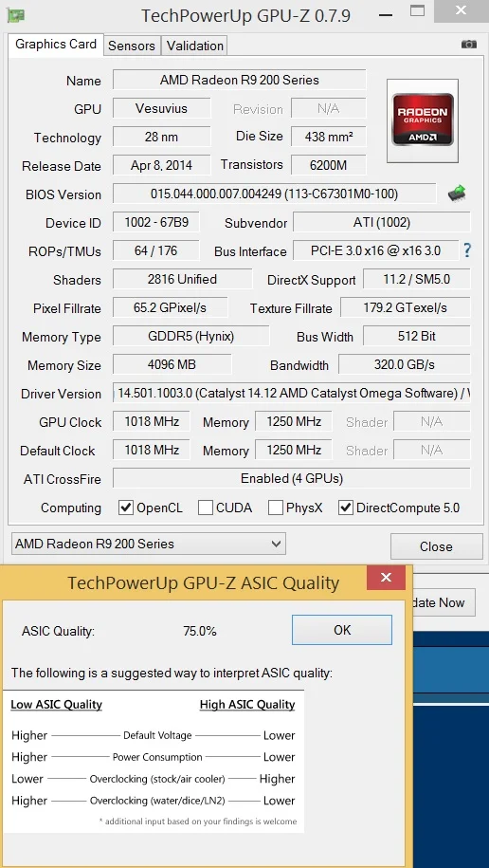Click the Memory Type value GDDR5 (Hynix)
489x868 pixels.
[x=190, y=336]
